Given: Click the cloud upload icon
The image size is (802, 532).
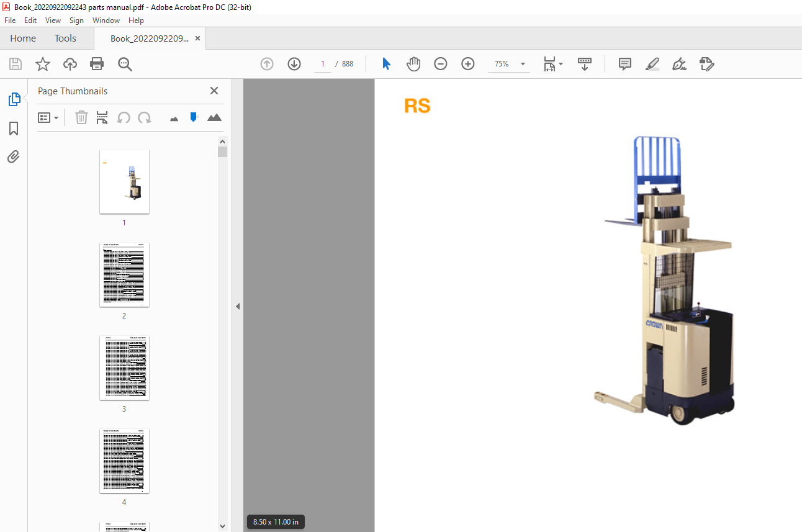Looking at the screenshot, I should click(x=70, y=64).
